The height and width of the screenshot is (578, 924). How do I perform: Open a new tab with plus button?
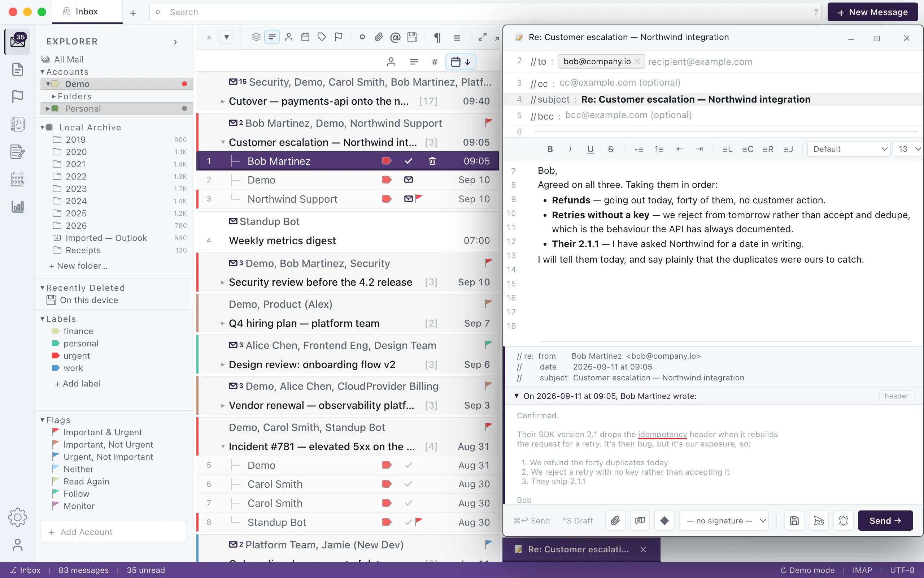133,13
